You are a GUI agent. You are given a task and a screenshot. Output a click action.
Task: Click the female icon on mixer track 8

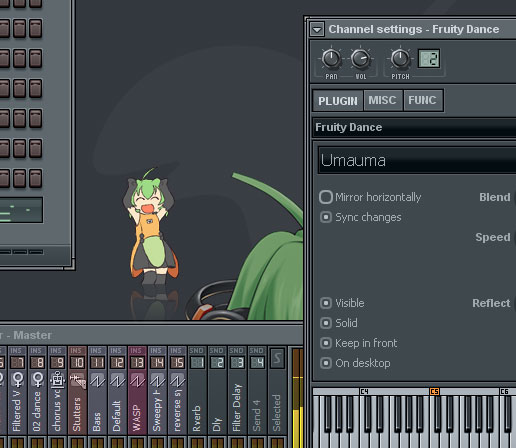pos(38,379)
